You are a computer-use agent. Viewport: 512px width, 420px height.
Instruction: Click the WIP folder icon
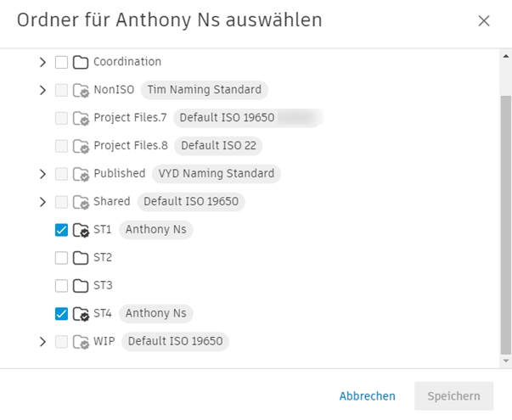[x=81, y=342]
